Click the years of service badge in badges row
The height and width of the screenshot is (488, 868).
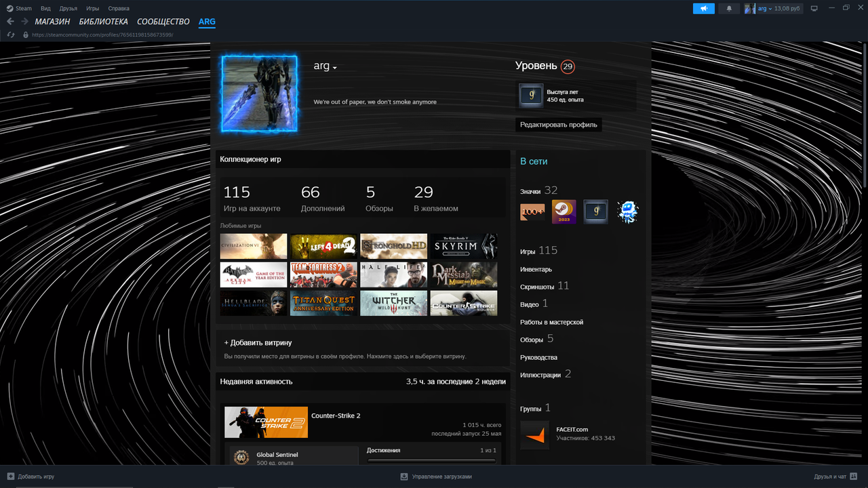tap(596, 212)
